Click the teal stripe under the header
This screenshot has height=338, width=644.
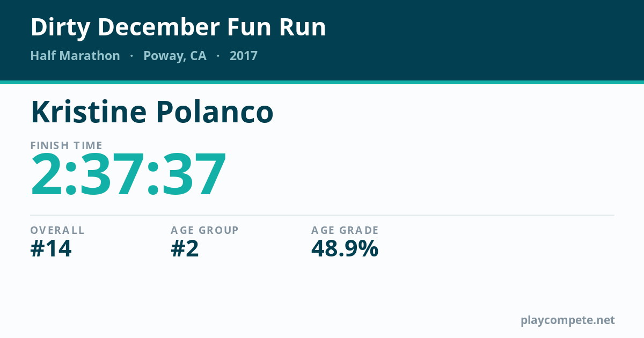tap(322, 82)
